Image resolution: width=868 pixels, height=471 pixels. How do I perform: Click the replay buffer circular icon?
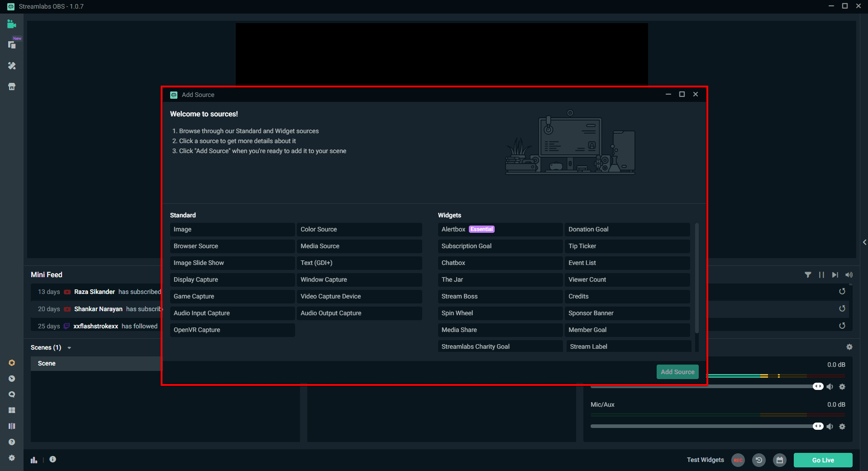click(x=759, y=460)
